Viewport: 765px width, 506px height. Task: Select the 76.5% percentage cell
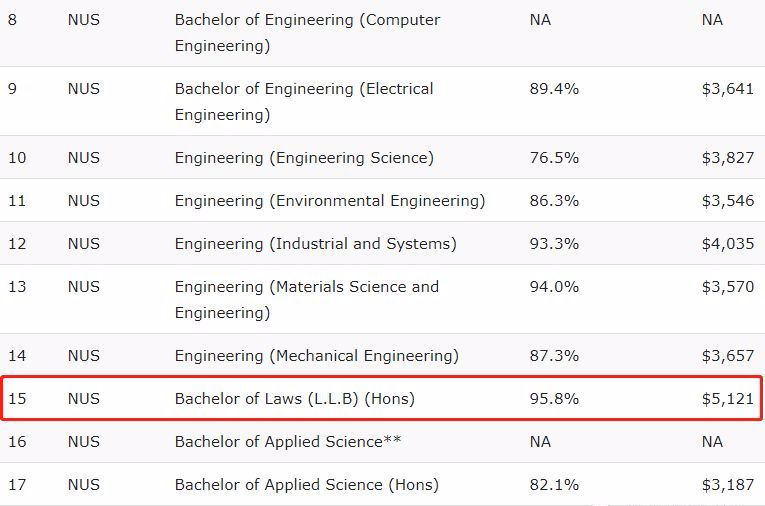coord(554,157)
